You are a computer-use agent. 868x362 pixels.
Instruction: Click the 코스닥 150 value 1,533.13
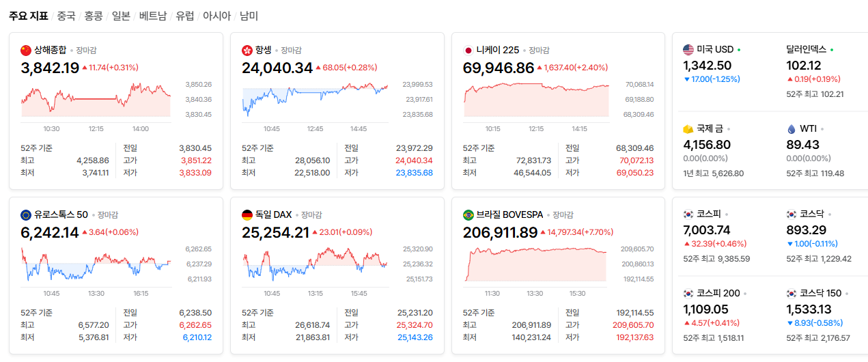pyautogui.click(x=809, y=309)
